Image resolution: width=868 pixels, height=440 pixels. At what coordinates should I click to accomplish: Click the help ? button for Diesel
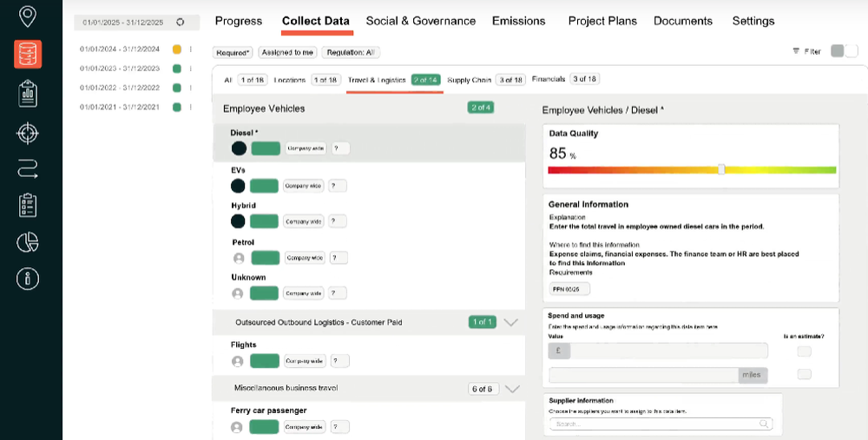341,148
